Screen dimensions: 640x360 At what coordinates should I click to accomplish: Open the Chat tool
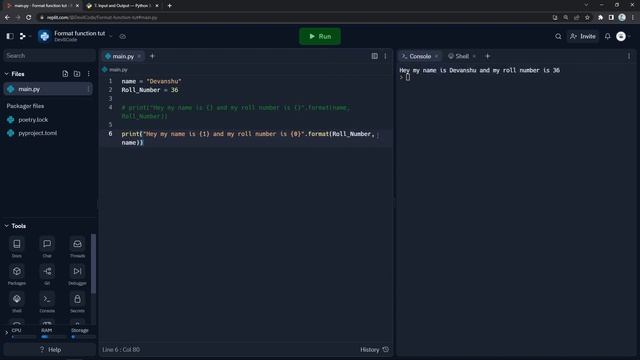[x=47, y=247]
